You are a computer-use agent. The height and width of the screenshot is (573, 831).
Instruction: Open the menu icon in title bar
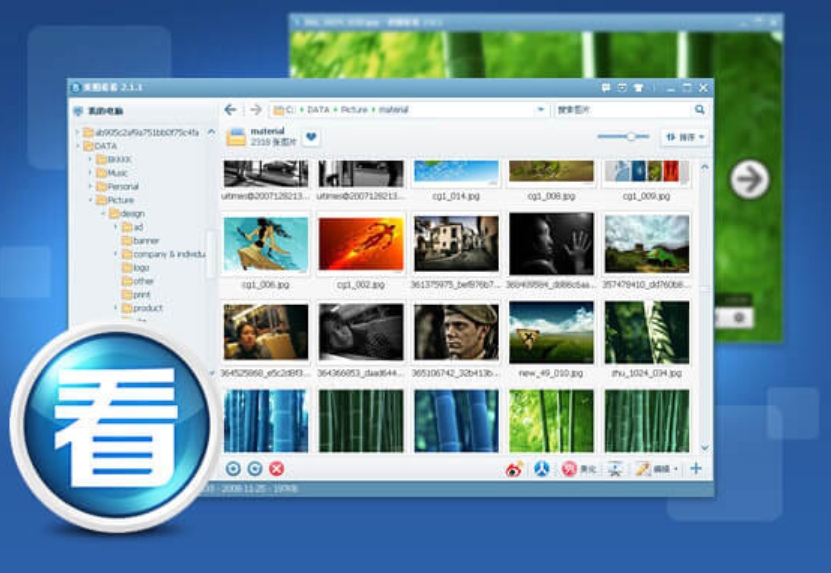pyautogui.click(x=622, y=87)
